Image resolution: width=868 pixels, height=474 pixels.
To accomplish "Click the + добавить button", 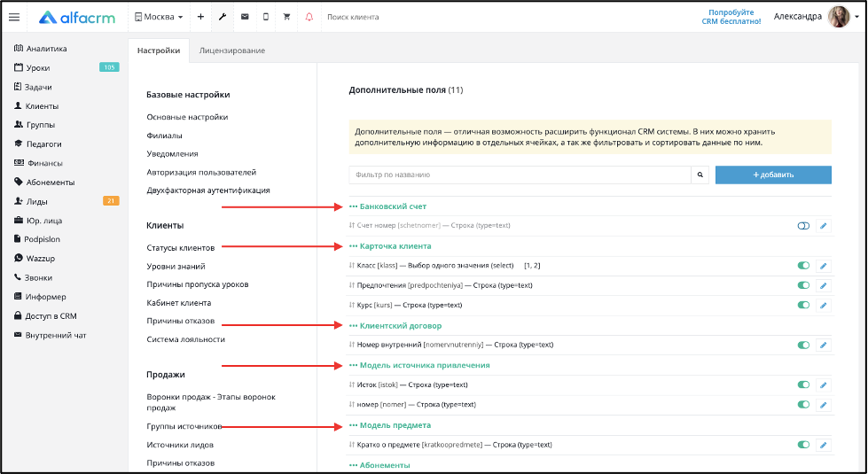I will pyautogui.click(x=773, y=175).
